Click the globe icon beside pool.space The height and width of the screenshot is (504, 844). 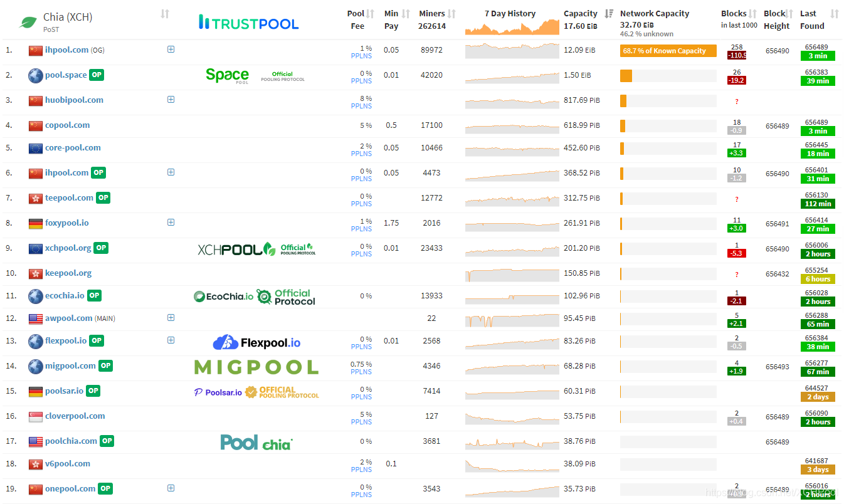click(36, 75)
